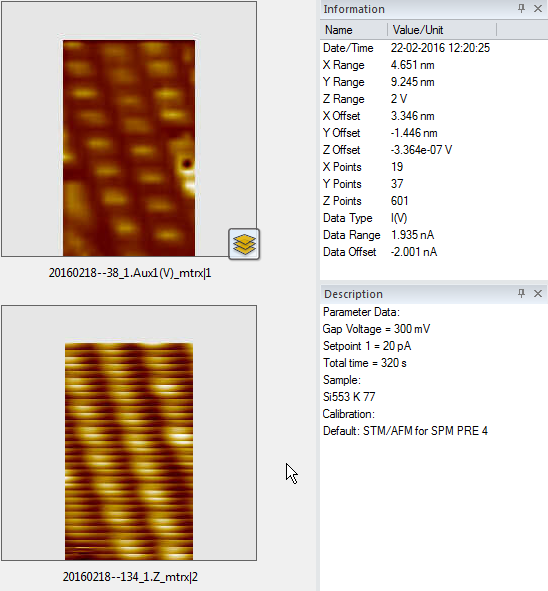This screenshot has height=591, width=548.
Task: Select the Date/Time row
Action: point(433,48)
